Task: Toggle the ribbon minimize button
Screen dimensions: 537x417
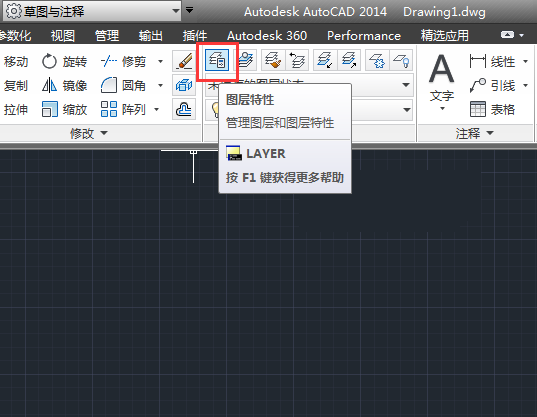Action: coord(507,35)
